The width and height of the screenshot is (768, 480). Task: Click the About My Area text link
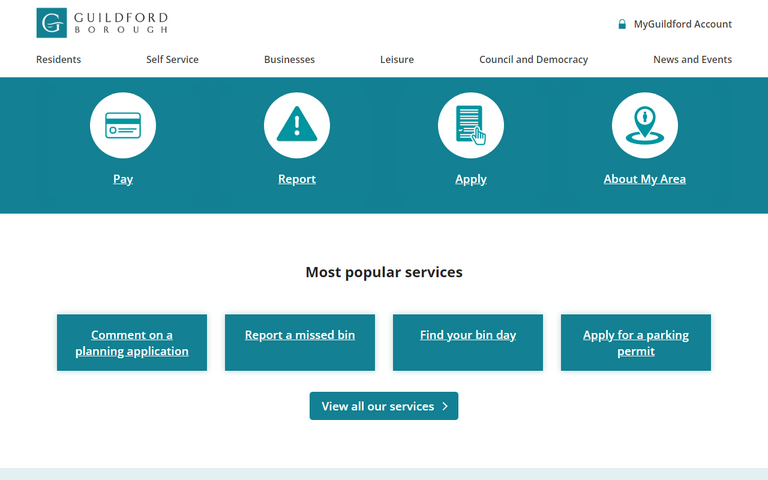click(x=645, y=179)
